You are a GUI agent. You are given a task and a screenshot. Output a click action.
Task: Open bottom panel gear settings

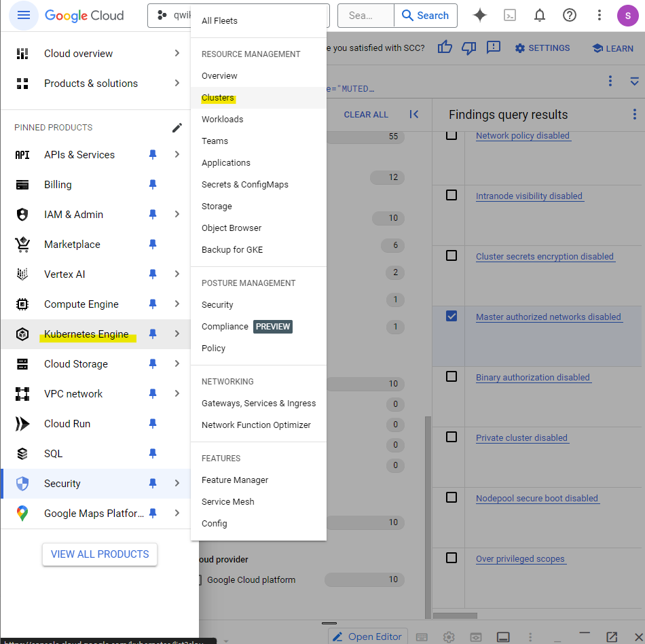(449, 637)
